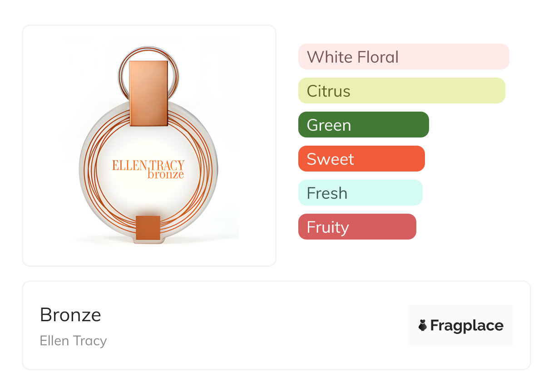This screenshot has width=553, height=392.
Task: Pick the orange Sweet accord bar
Action: coord(361,159)
